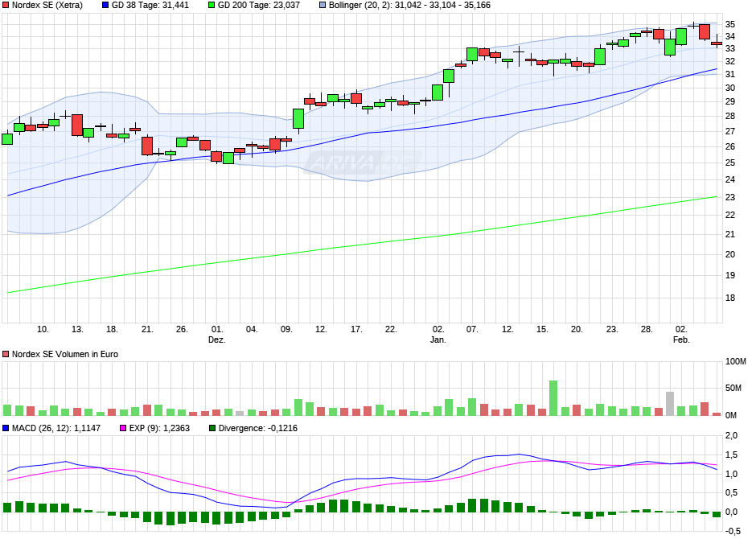
Task: Click the '23.' date axis label
Action: point(611,329)
